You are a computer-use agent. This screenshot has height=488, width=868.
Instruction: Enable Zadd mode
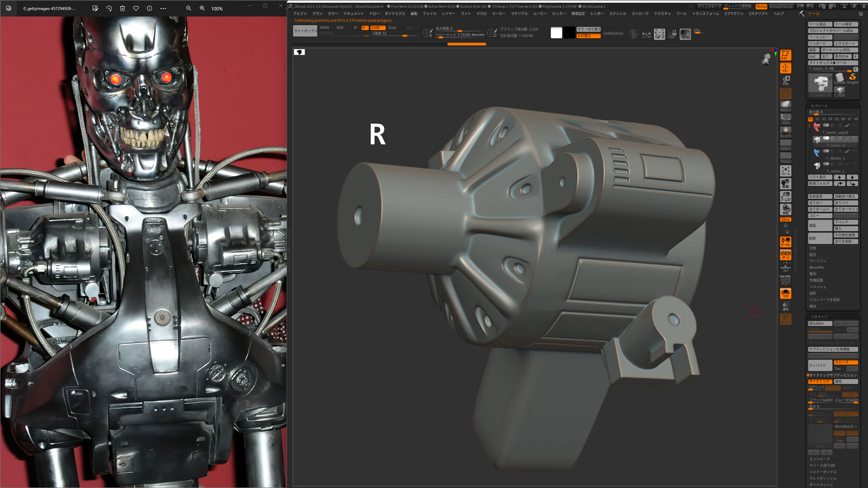click(x=377, y=28)
